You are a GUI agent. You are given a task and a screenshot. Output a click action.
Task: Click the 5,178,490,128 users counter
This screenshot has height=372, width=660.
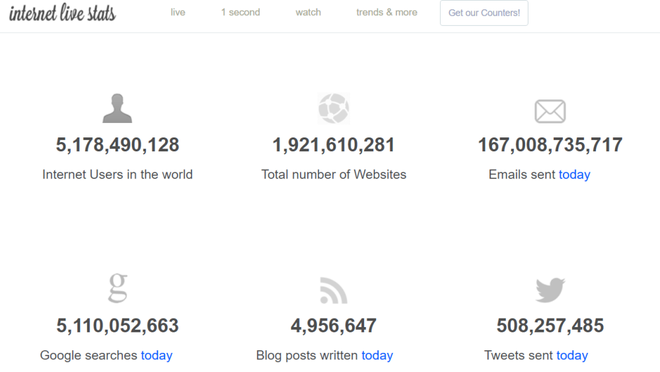(x=117, y=145)
